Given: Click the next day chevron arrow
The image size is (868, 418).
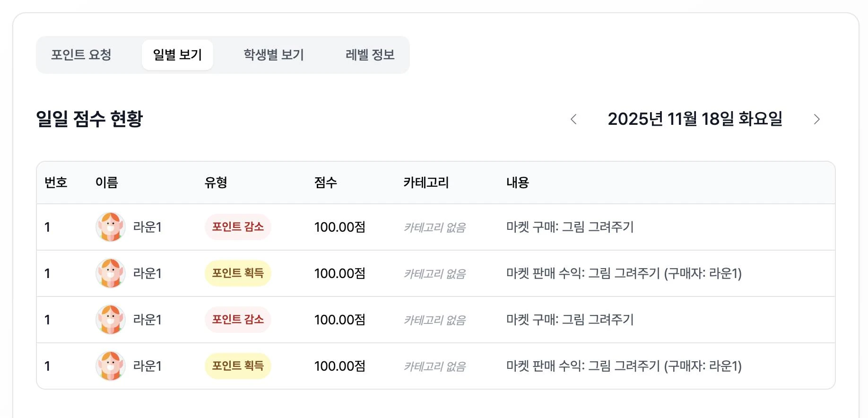Looking at the screenshot, I should click(816, 119).
